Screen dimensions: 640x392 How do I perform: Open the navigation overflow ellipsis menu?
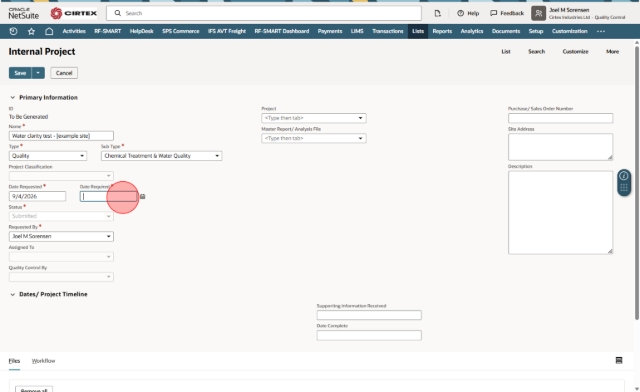tap(601, 31)
